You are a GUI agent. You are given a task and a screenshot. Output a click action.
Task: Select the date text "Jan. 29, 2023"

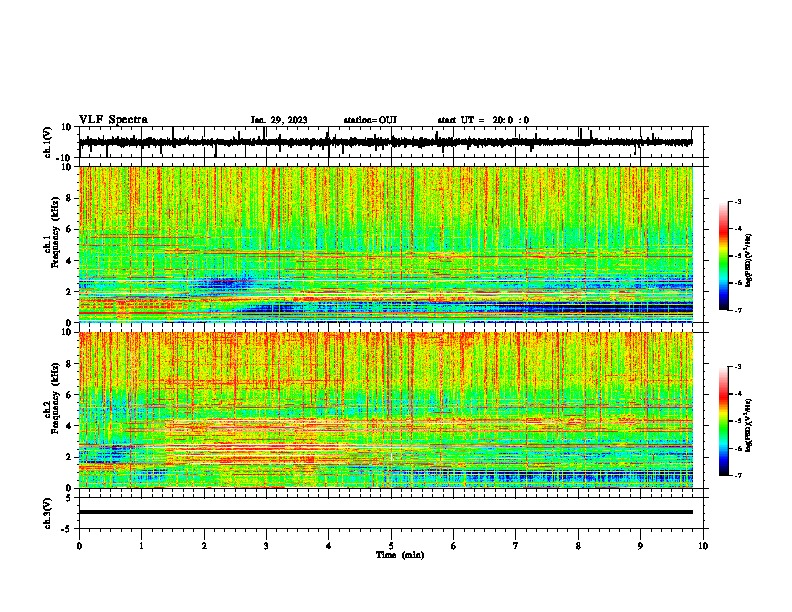[x=279, y=120]
